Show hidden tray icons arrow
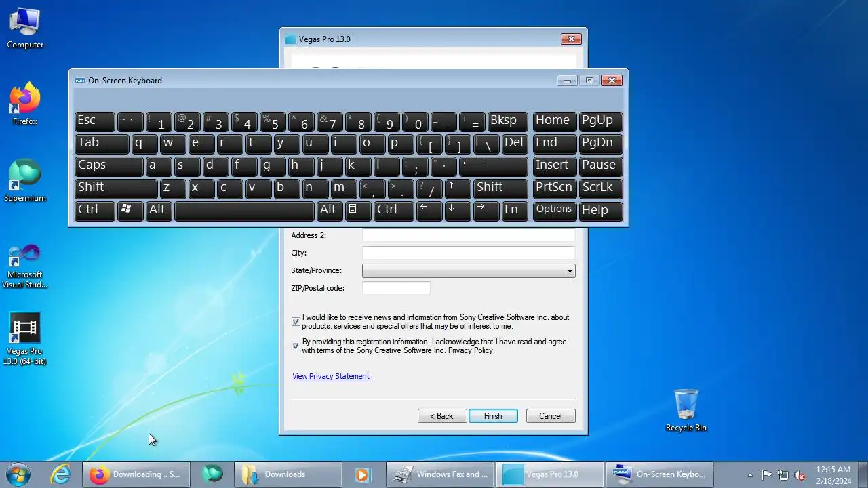The width and height of the screenshot is (868, 488). point(750,475)
